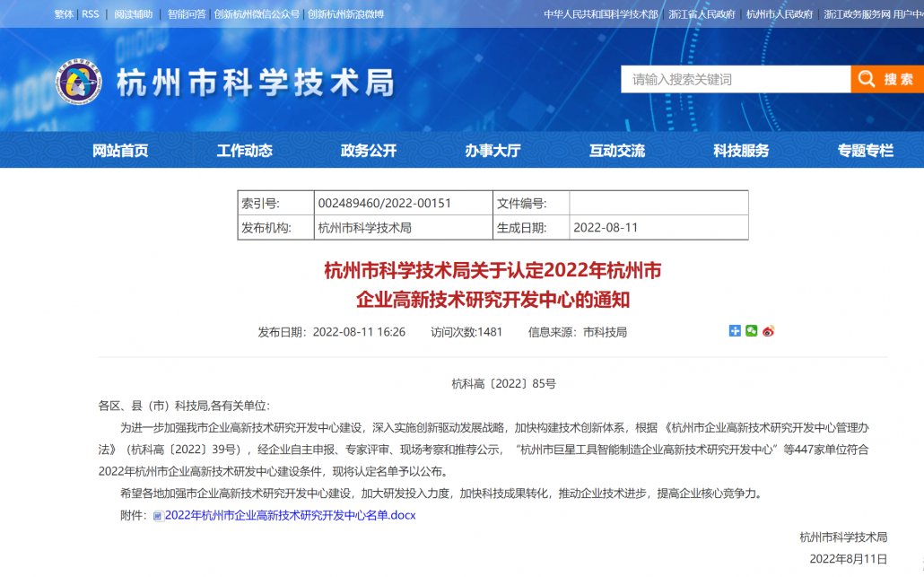Share the article via WeChat icon

[752, 331]
